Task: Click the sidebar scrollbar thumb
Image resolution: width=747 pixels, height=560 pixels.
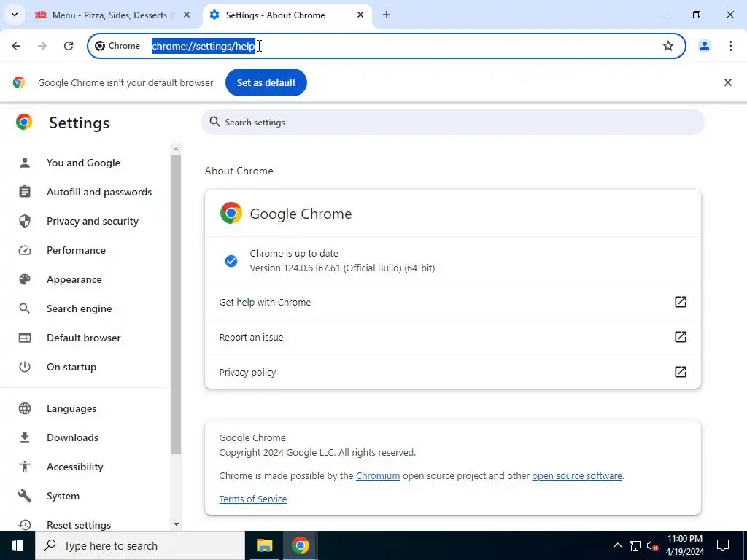Action: click(x=176, y=305)
